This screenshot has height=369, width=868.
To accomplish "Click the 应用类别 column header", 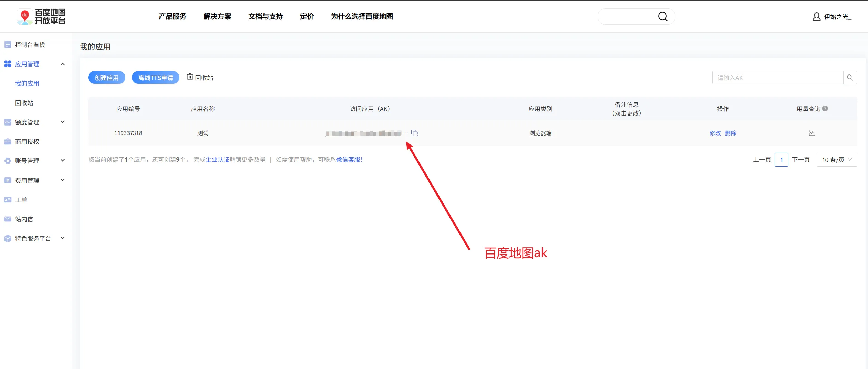I will coord(540,109).
